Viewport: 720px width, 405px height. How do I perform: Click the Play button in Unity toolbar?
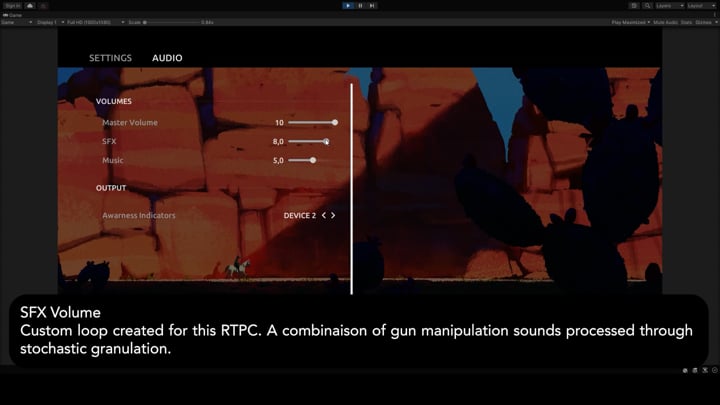coord(348,6)
